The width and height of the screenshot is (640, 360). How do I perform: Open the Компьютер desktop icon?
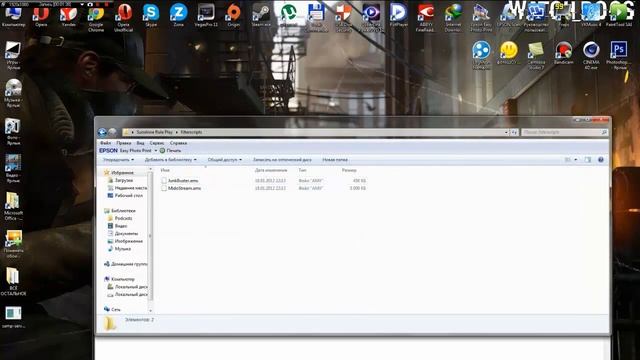[x=13, y=16]
